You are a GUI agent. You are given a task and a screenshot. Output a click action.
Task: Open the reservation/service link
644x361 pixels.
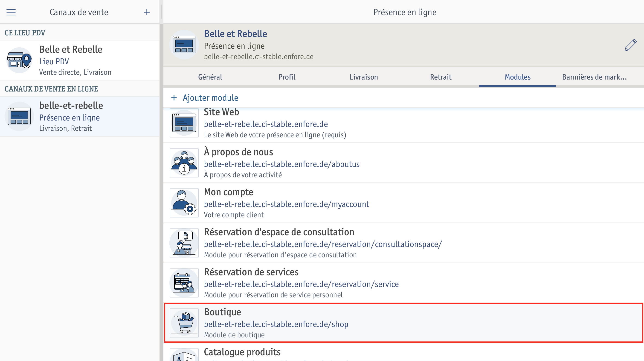[x=301, y=284]
